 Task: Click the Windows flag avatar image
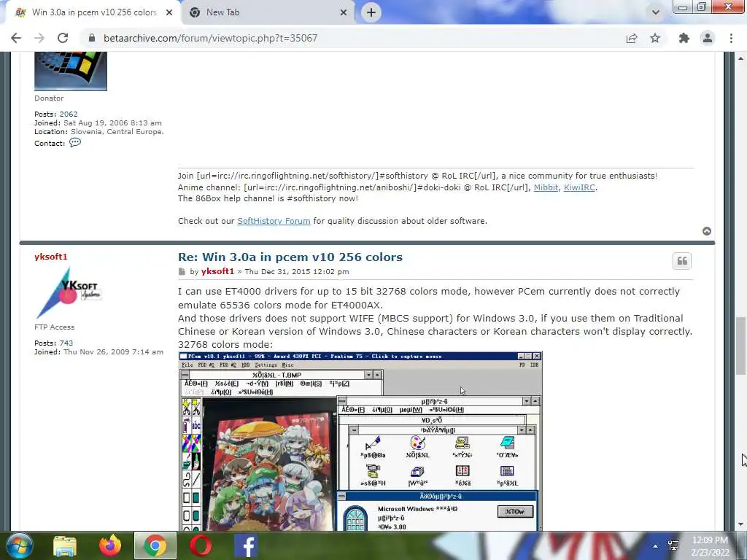71,71
